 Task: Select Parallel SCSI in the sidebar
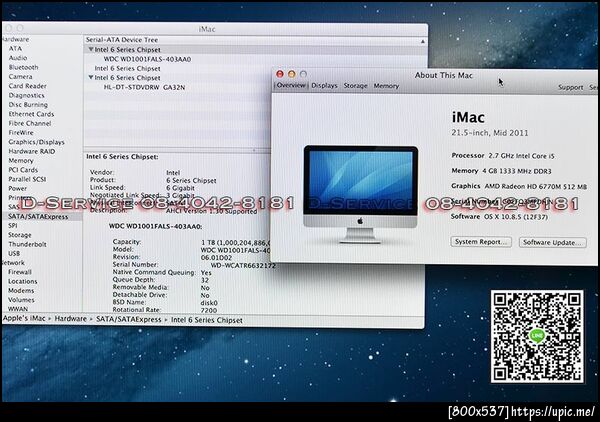[27, 179]
